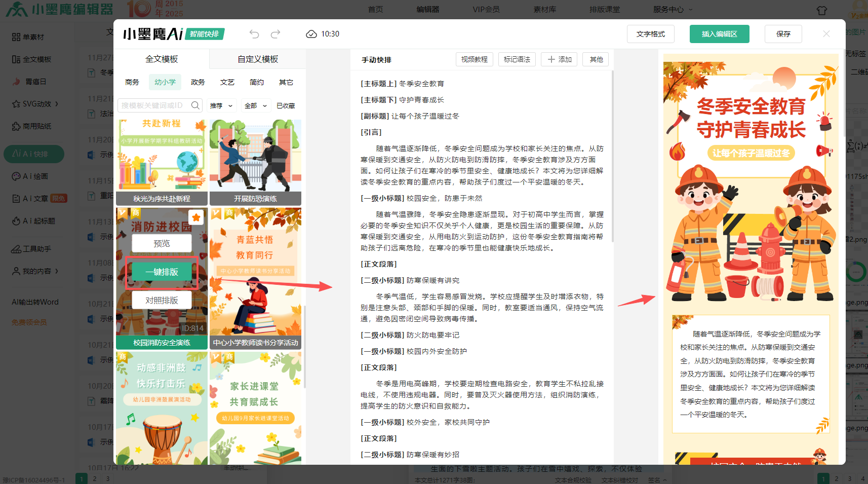Open 工具助手 in the left sidebar
The height and width of the screenshot is (484, 868).
[x=35, y=249]
